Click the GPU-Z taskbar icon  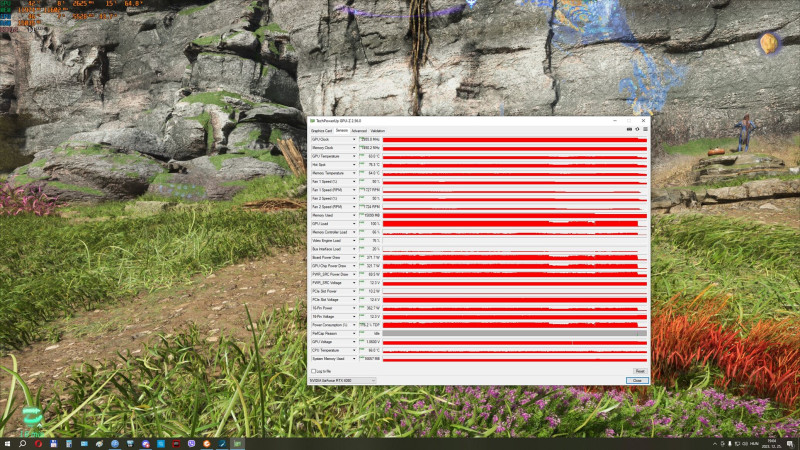[237, 444]
